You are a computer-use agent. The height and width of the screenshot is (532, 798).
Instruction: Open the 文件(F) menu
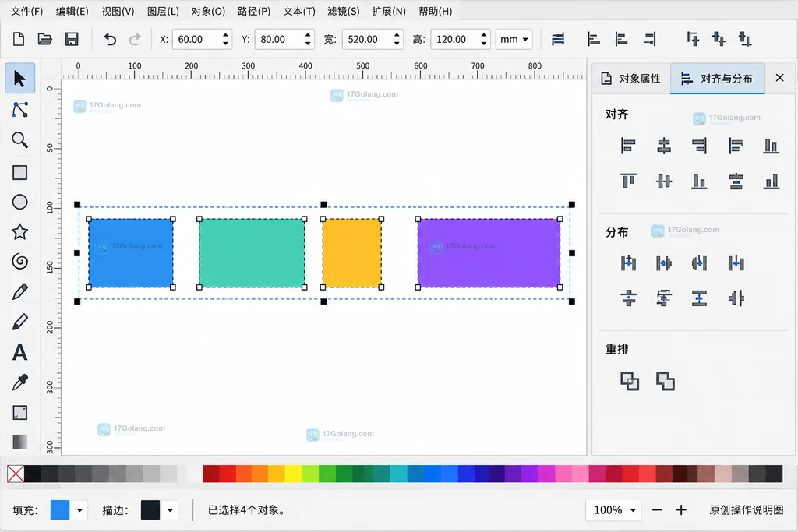click(x=27, y=11)
